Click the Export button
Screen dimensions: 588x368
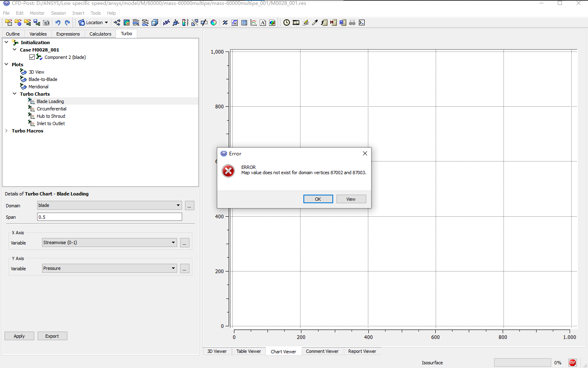[x=52, y=336]
